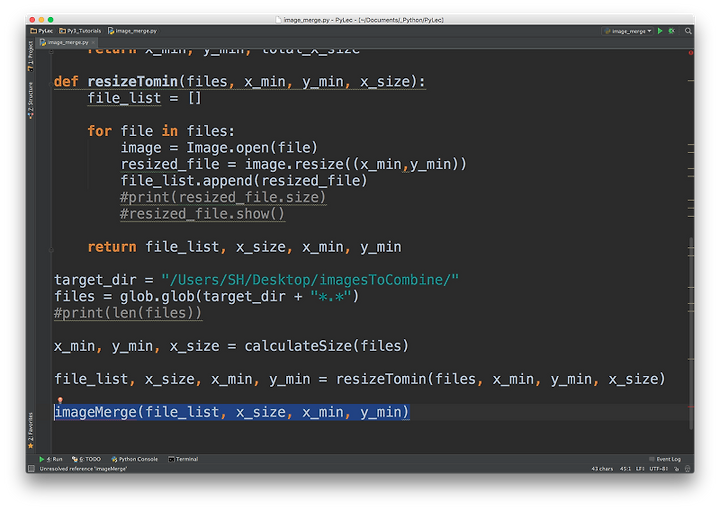Click the #resized_file.show() comment
The width and height of the screenshot is (720, 510).
coord(202,213)
